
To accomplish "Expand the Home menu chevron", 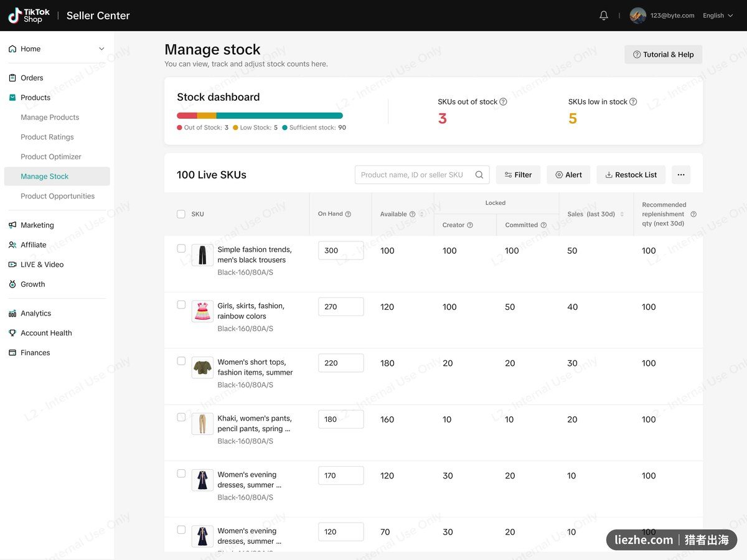I will (101, 49).
